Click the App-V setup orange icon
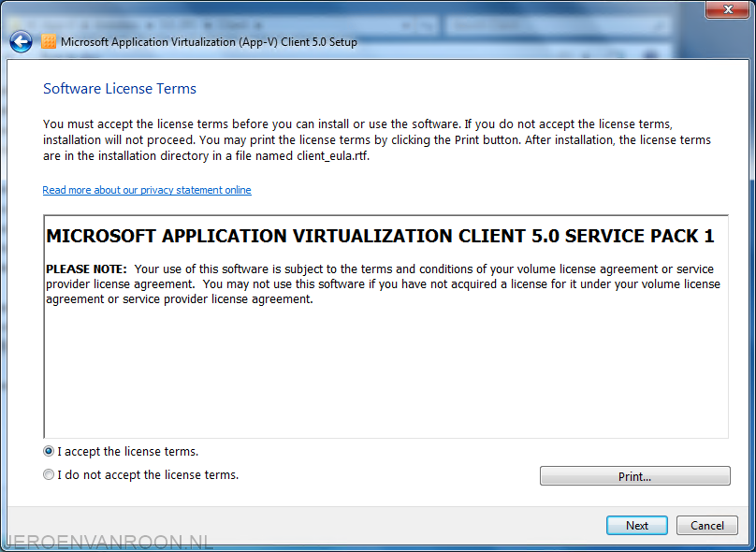Image resolution: width=756 pixels, height=552 pixels. pyautogui.click(x=49, y=42)
